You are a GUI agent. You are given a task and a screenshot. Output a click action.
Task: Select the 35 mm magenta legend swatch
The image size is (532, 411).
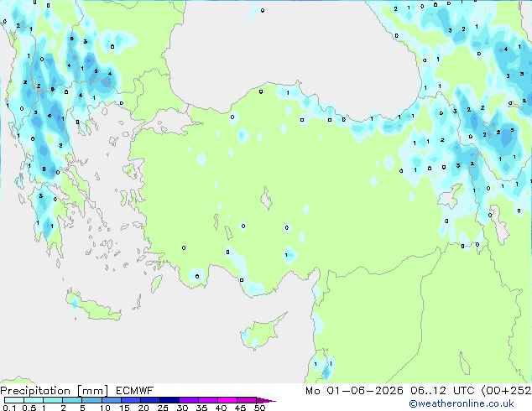207,400
